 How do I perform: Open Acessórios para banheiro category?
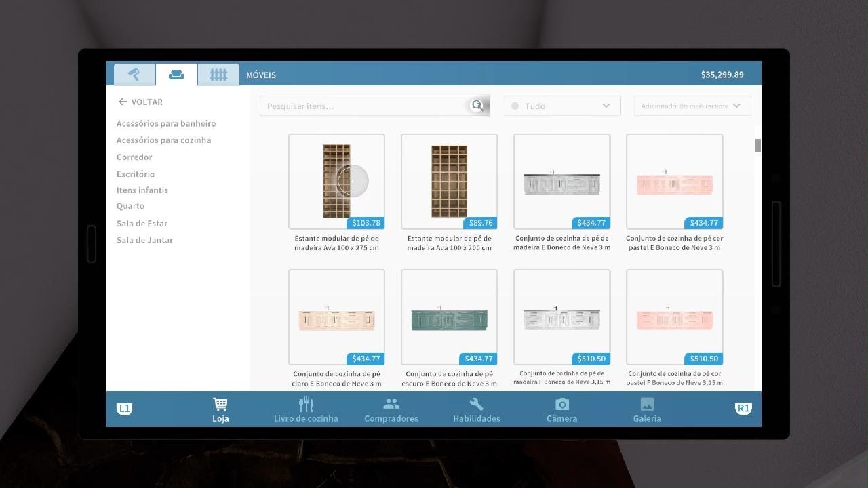coord(166,123)
